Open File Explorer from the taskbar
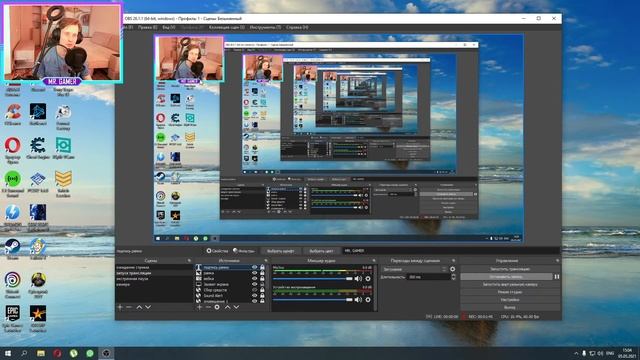 (41, 353)
